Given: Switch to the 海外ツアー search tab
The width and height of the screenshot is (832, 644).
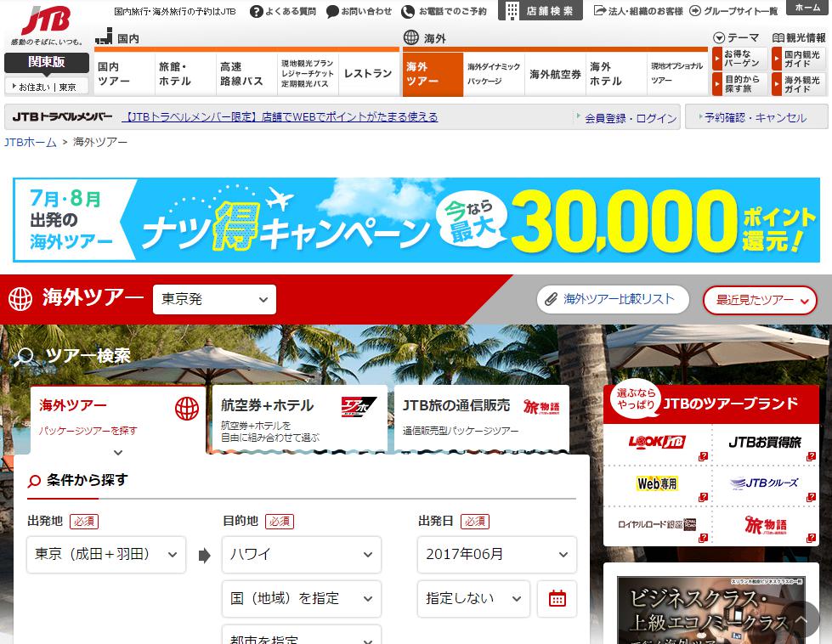Looking at the screenshot, I should click(x=118, y=421).
